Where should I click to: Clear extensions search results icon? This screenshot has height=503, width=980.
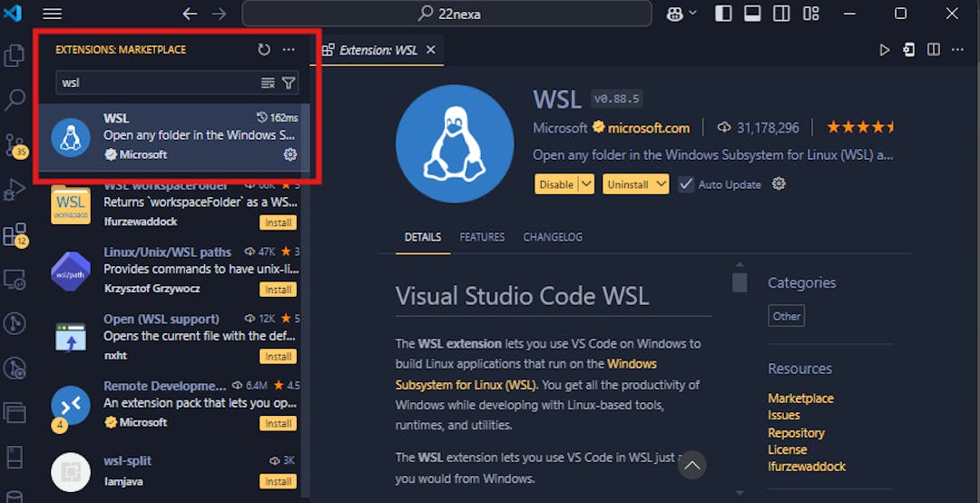tap(268, 83)
